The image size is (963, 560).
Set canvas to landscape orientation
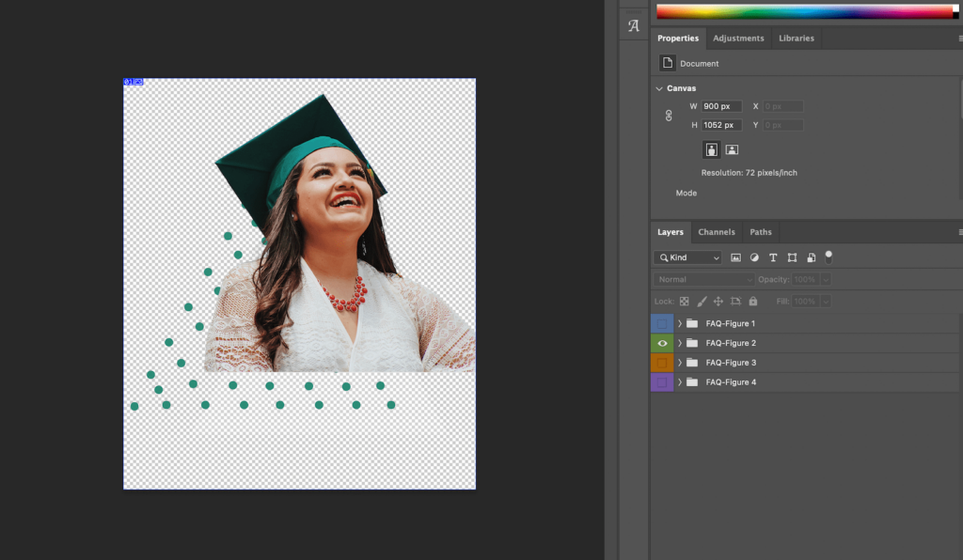coord(732,149)
